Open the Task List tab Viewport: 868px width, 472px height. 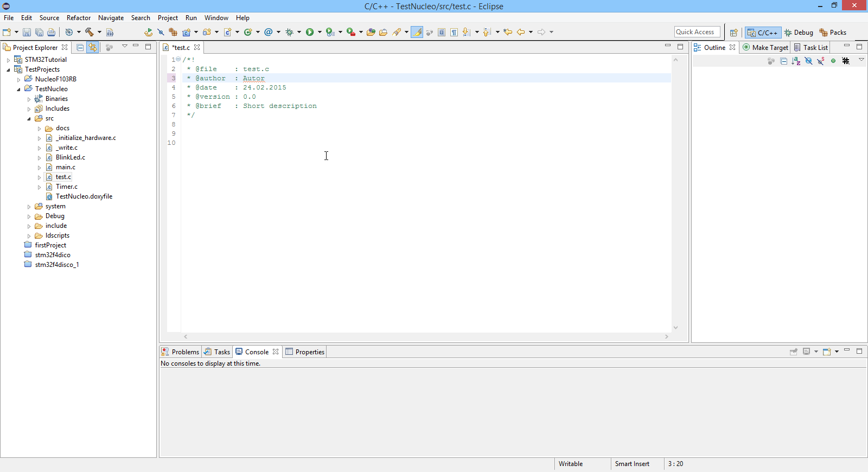point(811,48)
